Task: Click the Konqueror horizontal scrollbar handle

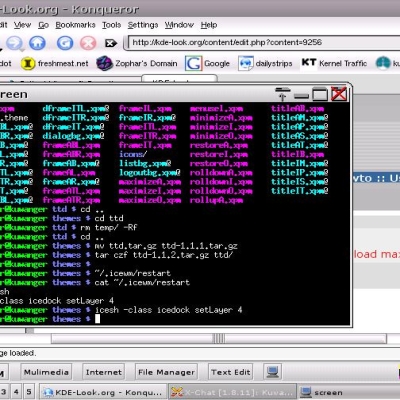Action: pos(219,339)
